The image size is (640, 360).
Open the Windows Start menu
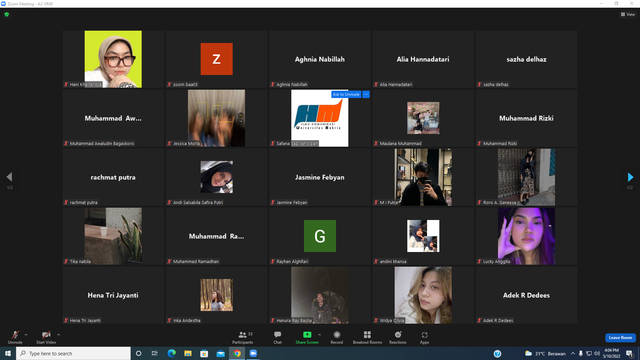pyautogui.click(x=8, y=353)
